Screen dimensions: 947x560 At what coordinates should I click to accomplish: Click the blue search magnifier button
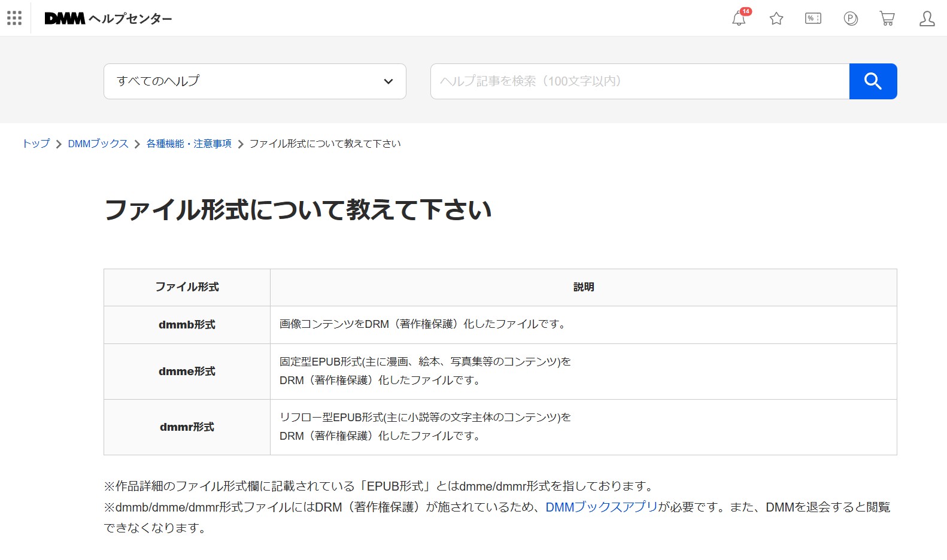click(x=873, y=81)
